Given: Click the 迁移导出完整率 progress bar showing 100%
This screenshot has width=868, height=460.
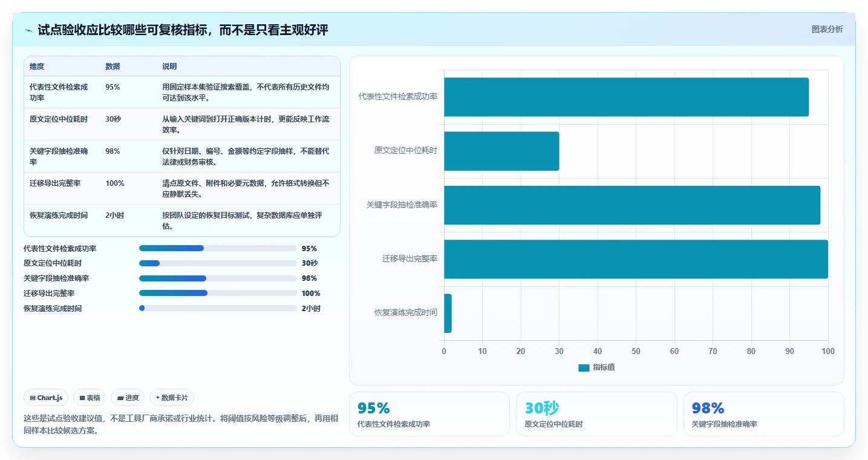Looking at the screenshot, I should (x=218, y=293).
